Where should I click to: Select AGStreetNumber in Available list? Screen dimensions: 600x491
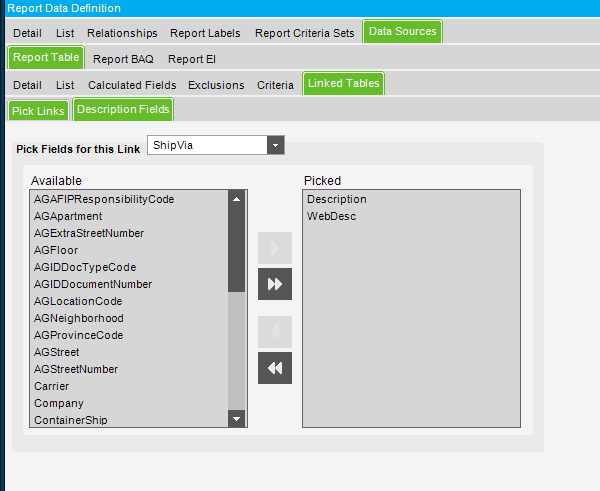(129, 369)
